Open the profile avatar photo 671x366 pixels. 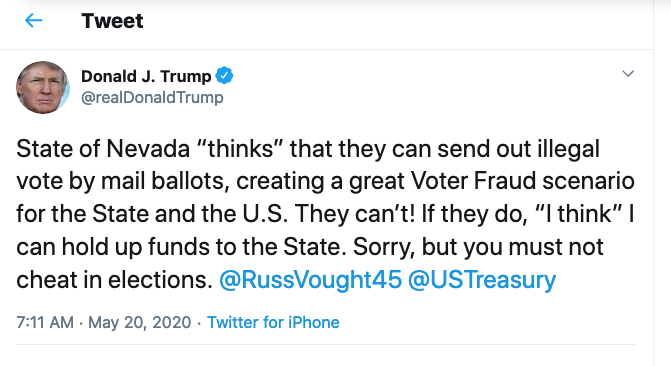43,87
